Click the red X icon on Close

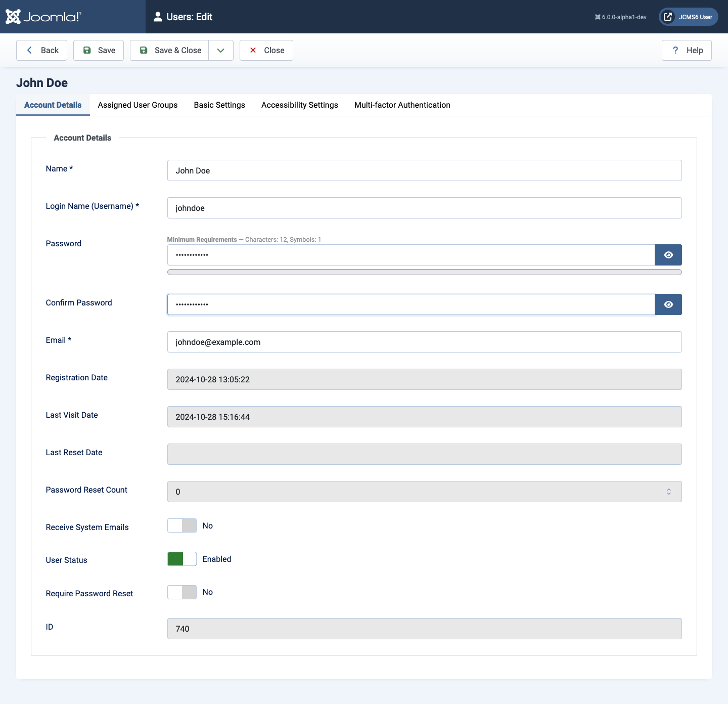253,50
